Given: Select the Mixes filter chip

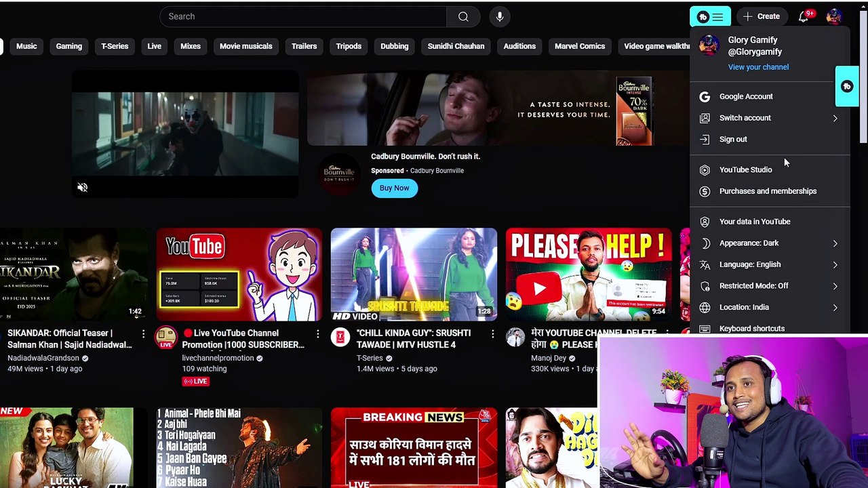Looking at the screenshot, I should (191, 46).
